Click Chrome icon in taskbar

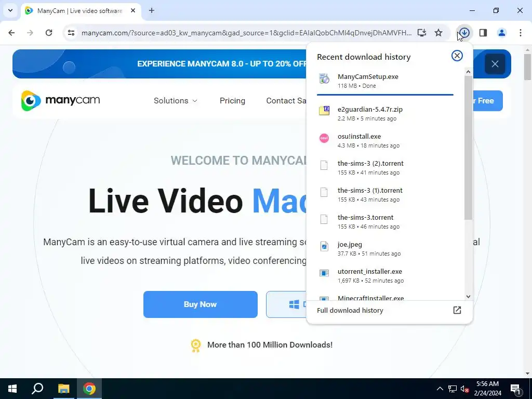coord(89,389)
